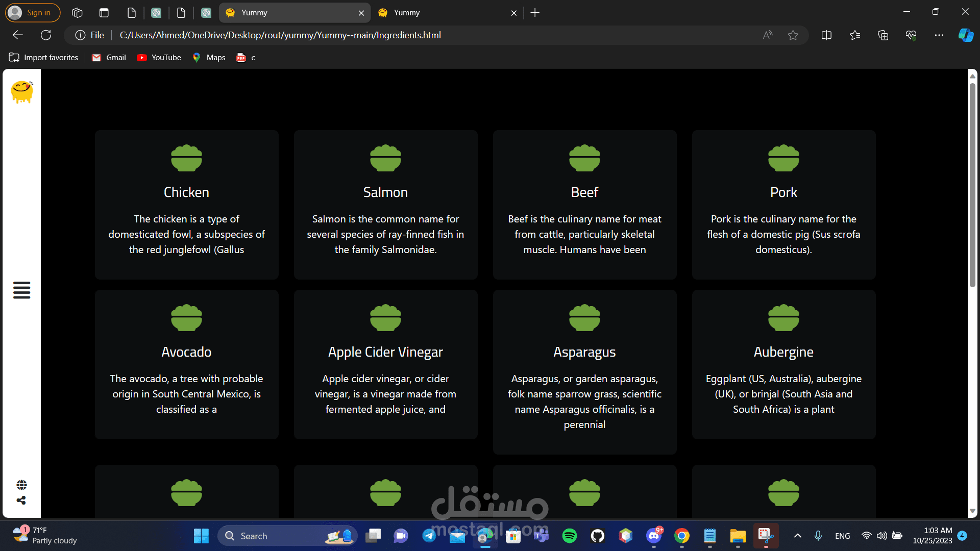The width and height of the screenshot is (980, 551).
Task: Open the YouTube bookmark
Action: [159, 58]
